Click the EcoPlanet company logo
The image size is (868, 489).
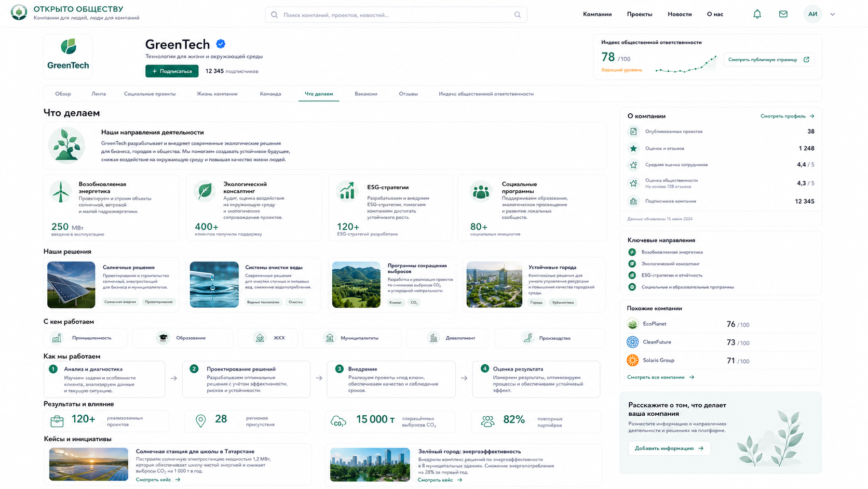(632, 324)
